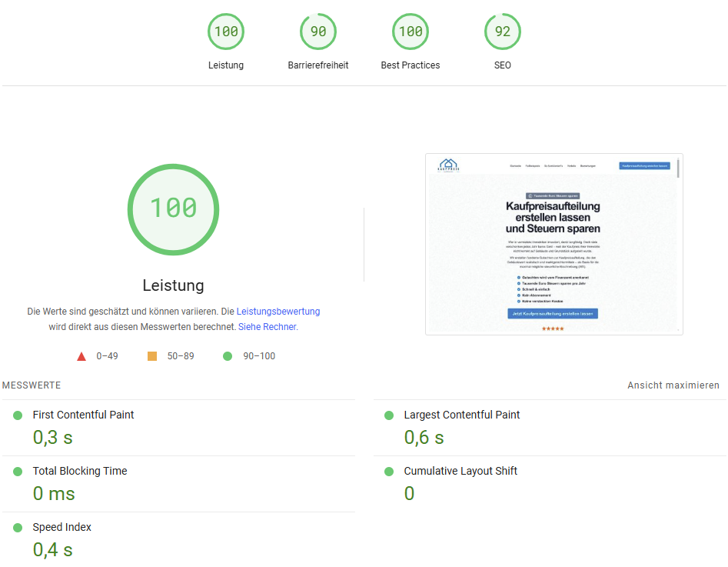Click the Siehe Rechner link
This screenshot has width=728, height=567.
(x=267, y=326)
